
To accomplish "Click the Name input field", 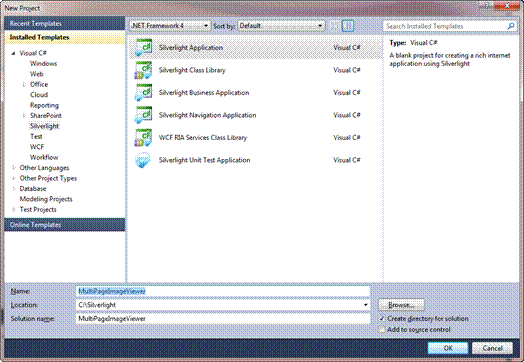I will (223, 291).
